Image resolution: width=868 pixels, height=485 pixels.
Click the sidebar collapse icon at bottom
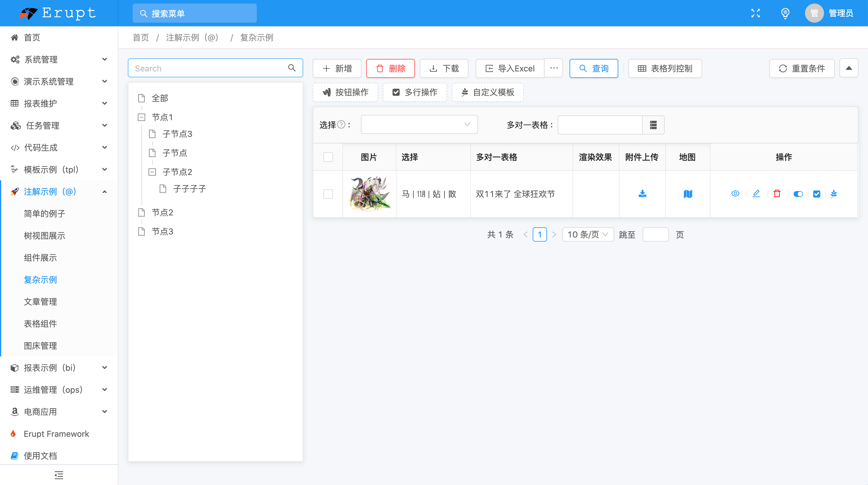click(59, 475)
